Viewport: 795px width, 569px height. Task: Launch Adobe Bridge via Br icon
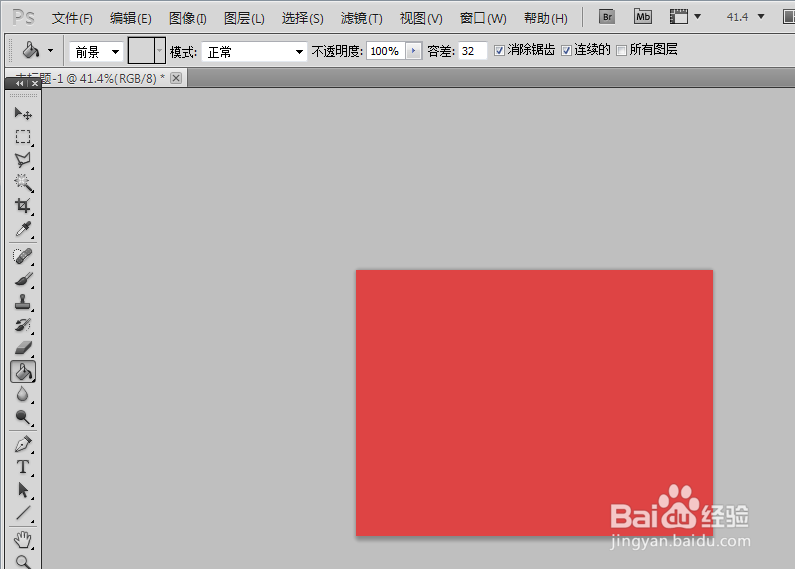click(607, 17)
